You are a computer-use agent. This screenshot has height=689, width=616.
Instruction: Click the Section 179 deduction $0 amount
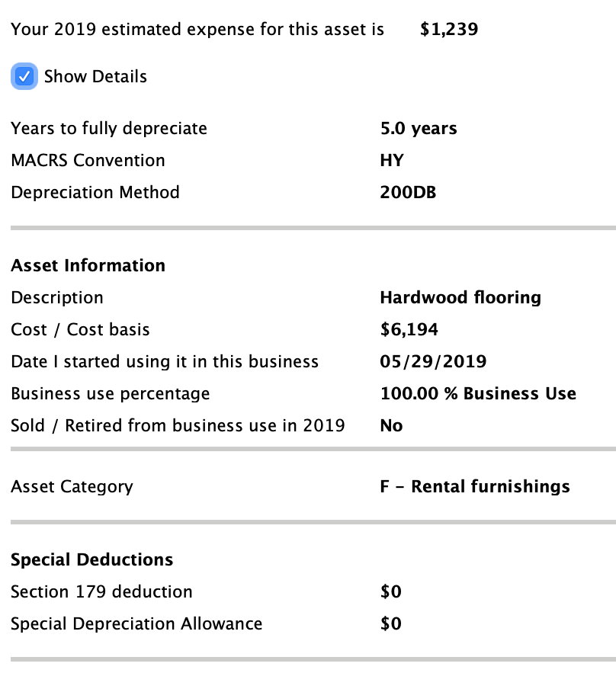[391, 592]
